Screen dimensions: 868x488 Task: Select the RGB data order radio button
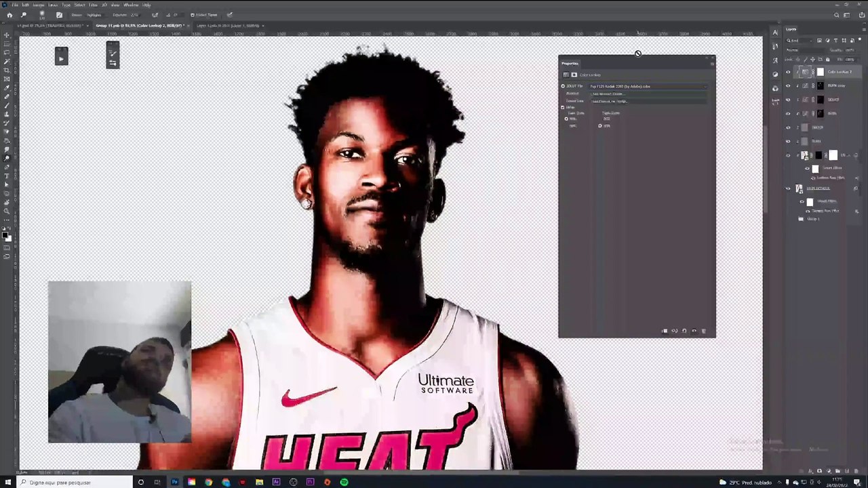566,119
